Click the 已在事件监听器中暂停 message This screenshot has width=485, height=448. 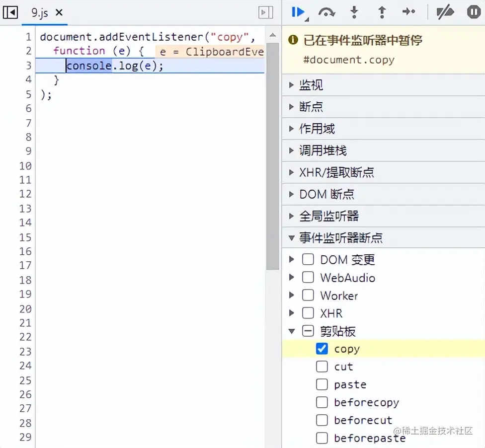coord(363,40)
